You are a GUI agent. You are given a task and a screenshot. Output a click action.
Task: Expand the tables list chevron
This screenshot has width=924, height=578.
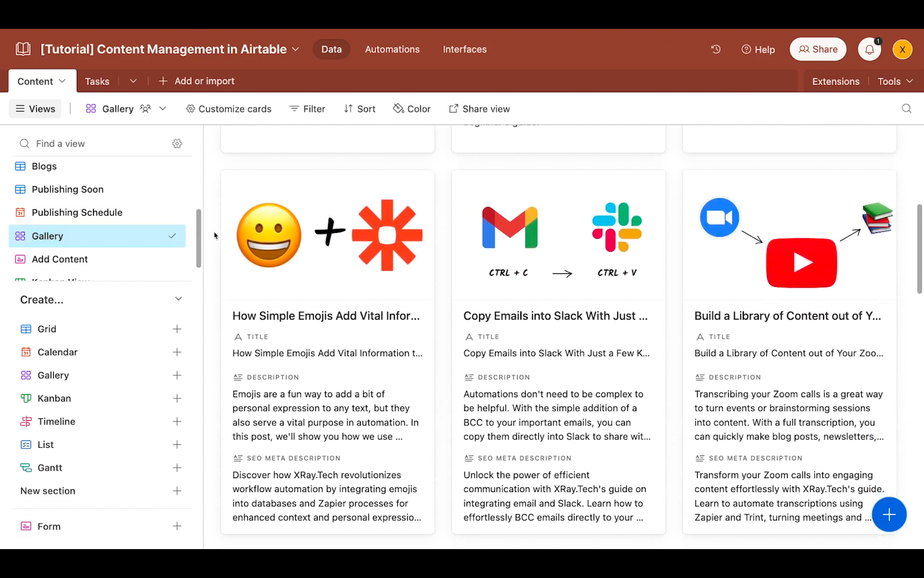point(133,81)
